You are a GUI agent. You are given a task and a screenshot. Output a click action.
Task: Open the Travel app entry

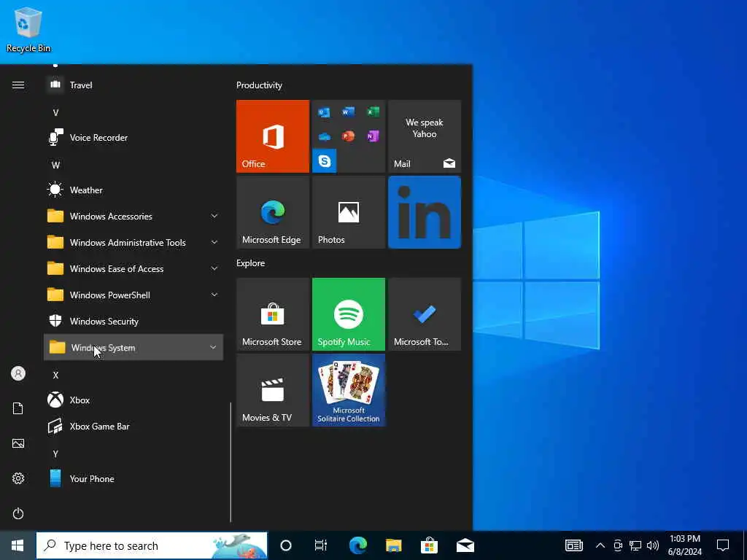click(x=133, y=85)
